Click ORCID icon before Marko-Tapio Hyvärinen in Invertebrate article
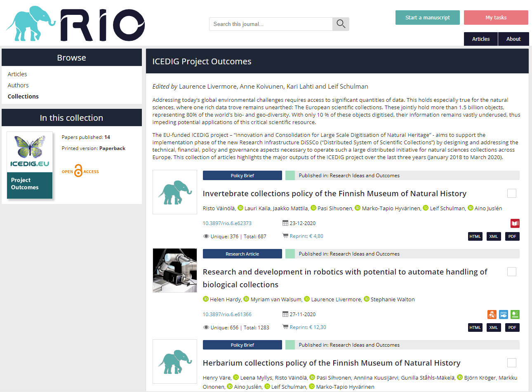Screen dimensions: 532x392 click(x=358, y=208)
